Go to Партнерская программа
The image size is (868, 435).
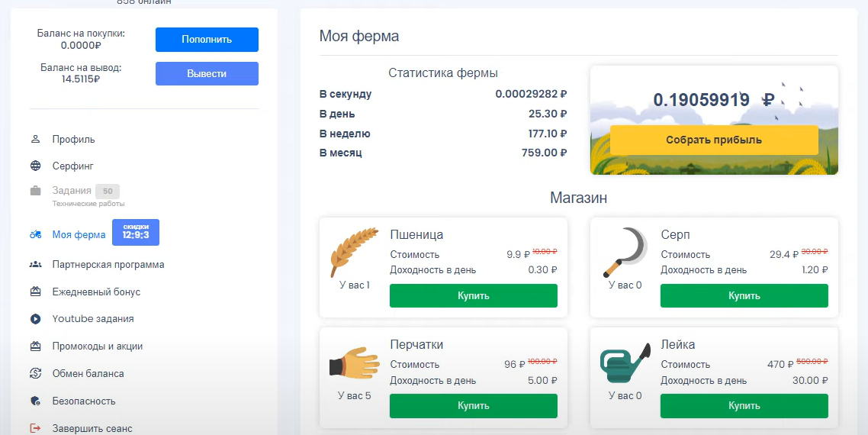pyautogui.click(x=108, y=264)
